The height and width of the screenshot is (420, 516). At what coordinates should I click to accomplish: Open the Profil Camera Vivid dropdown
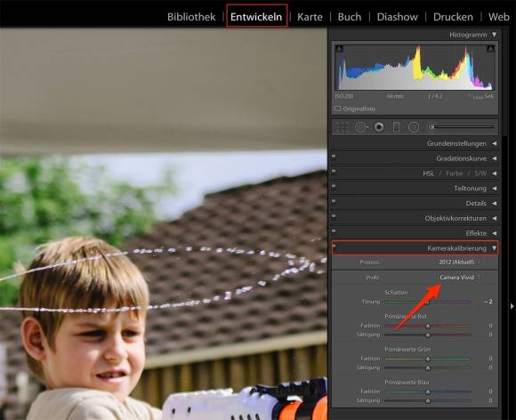pos(459,278)
